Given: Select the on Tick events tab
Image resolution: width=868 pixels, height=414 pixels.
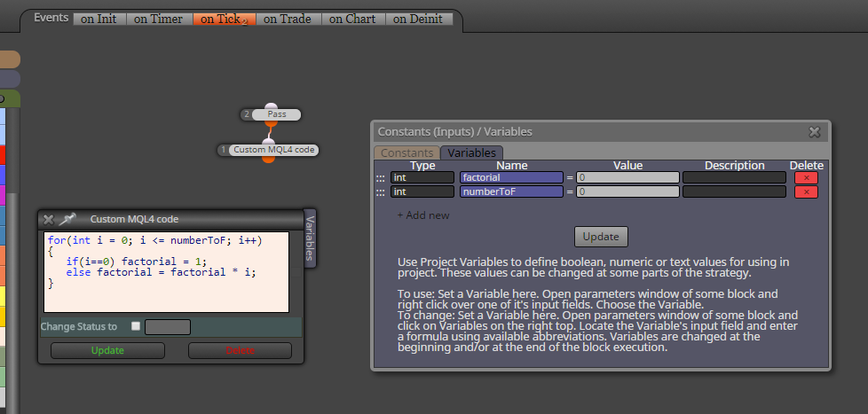Looking at the screenshot, I should point(225,19).
